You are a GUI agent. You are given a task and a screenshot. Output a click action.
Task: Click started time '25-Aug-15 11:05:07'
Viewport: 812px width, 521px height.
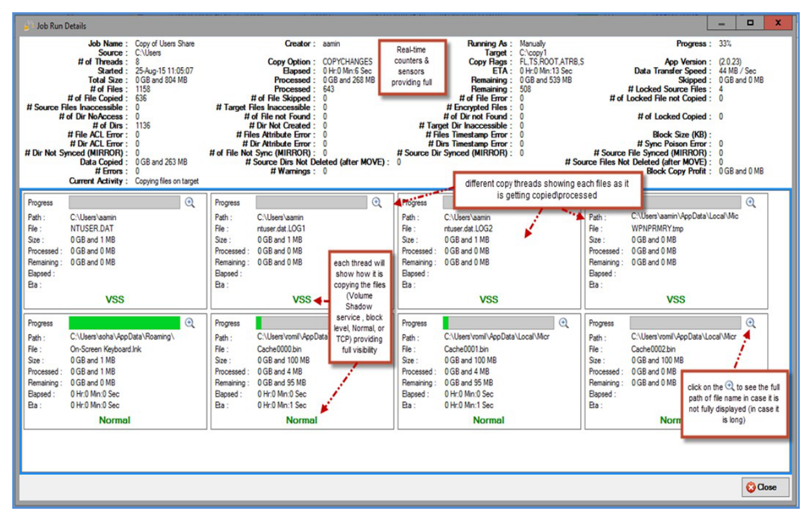(164, 71)
